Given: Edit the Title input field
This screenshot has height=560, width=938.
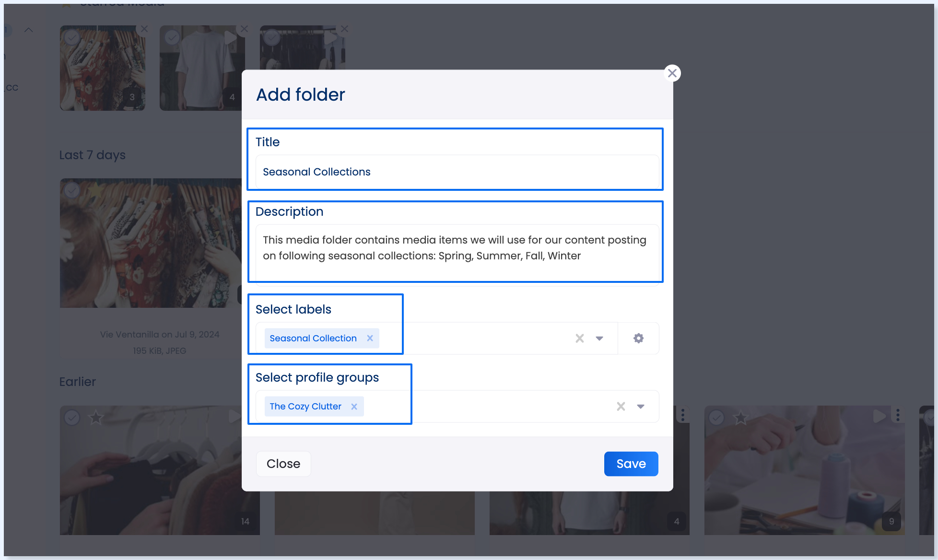Looking at the screenshot, I should [457, 172].
